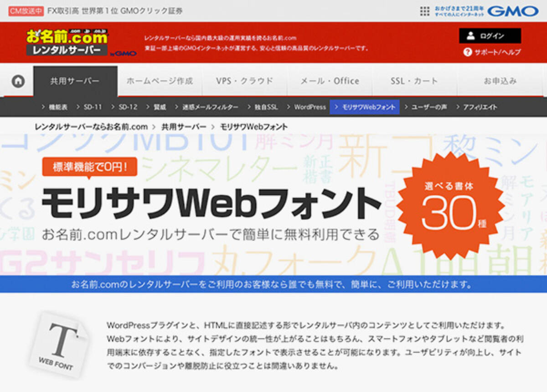Click the login user icon
547x392 pixels.
click(471, 36)
